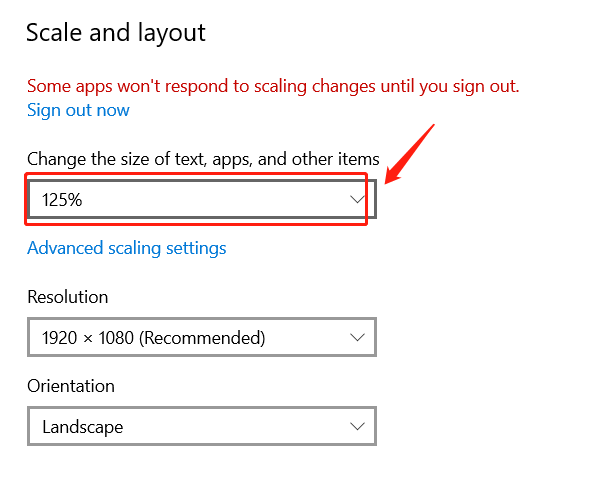Click the Scale and layout heading

(115, 33)
